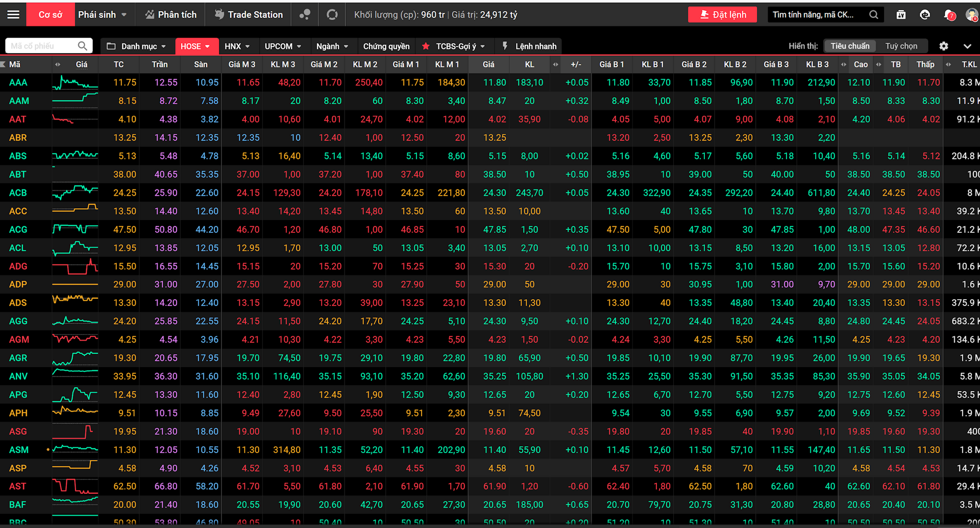This screenshot has height=528, width=980.
Task: Open the Danh mục dropdown
Action: point(136,46)
